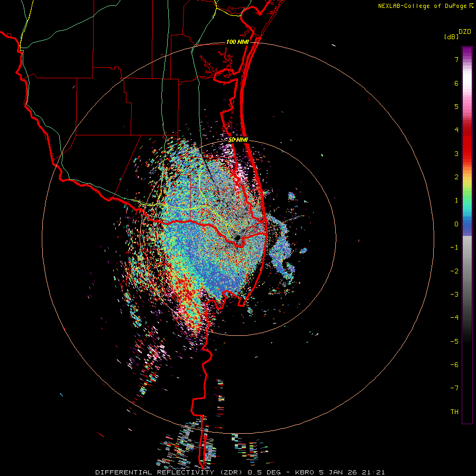Click the 4 value on the dB scale
The image size is (476, 476).
click(x=456, y=130)
